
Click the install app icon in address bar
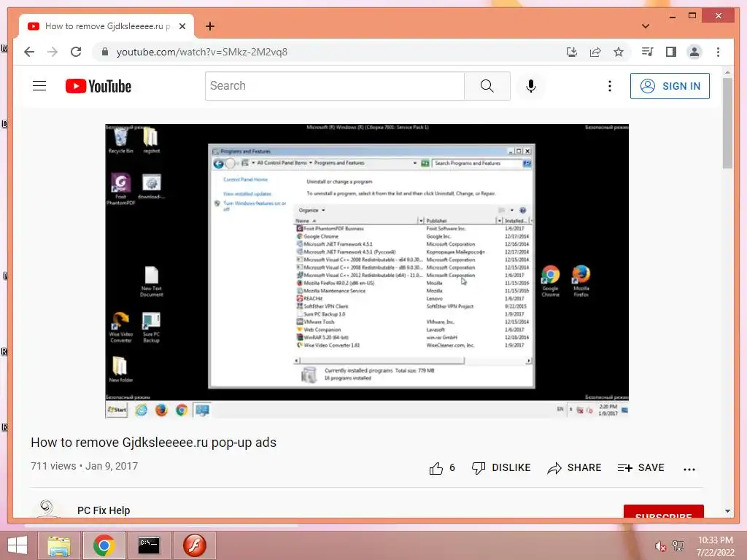[572, 52]
